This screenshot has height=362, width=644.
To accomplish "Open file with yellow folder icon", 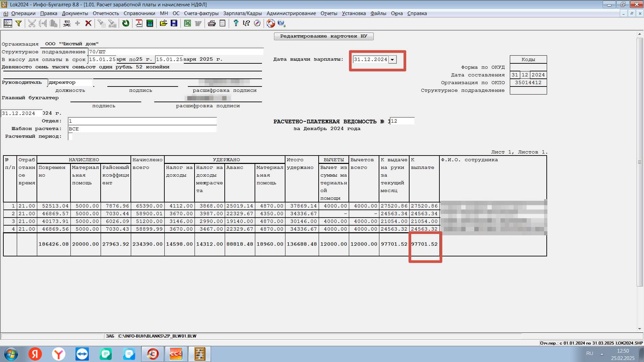I will [x=163, y=23].
